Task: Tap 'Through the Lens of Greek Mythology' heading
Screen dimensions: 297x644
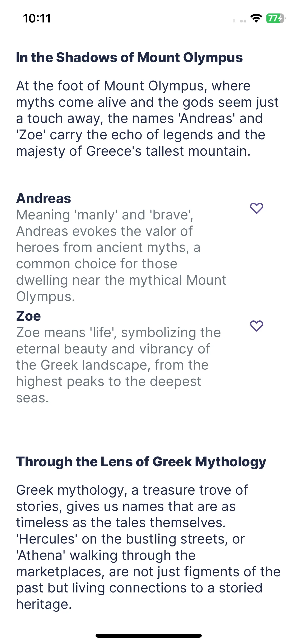Action: tap(141, 462)
